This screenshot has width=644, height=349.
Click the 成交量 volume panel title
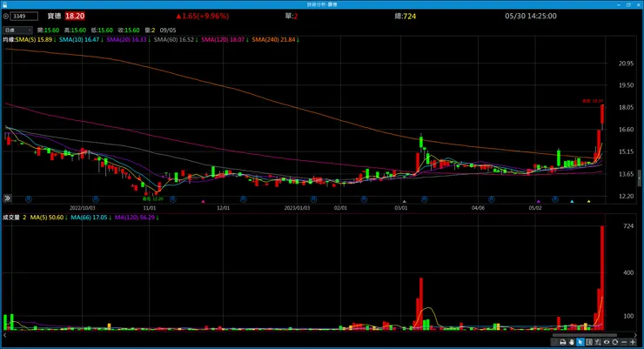(11, 218)
